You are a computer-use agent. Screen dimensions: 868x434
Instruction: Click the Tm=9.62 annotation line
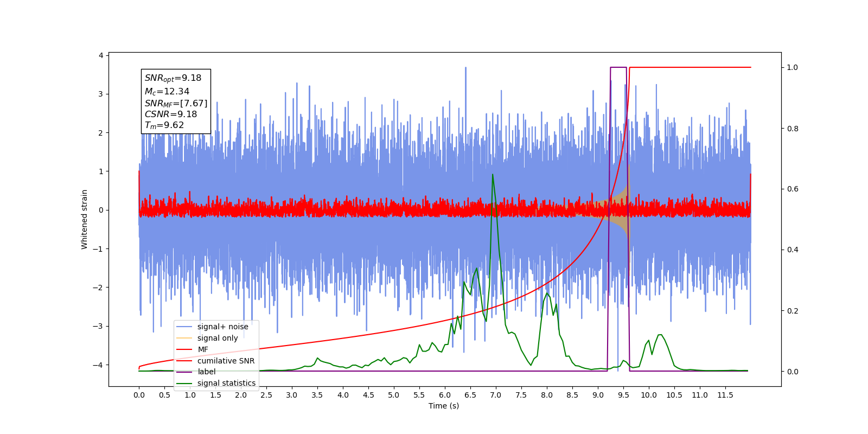(164, 125)
